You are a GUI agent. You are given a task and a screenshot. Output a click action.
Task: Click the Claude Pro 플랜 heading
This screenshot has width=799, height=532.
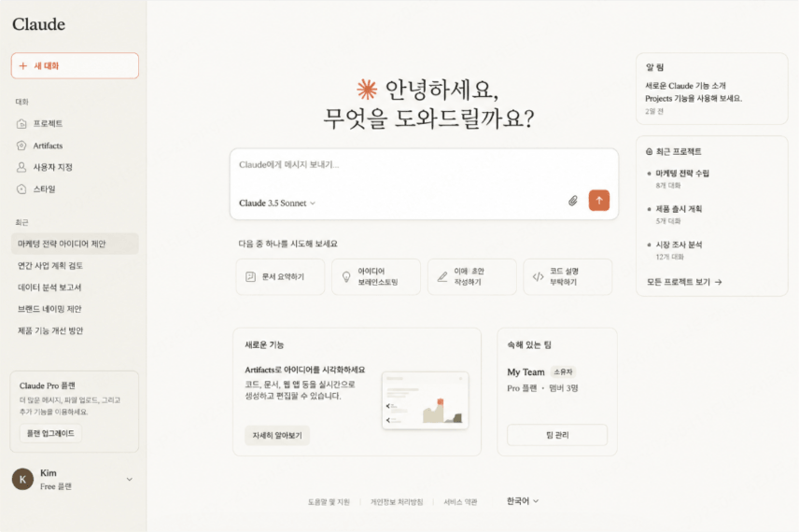point(48,385)
